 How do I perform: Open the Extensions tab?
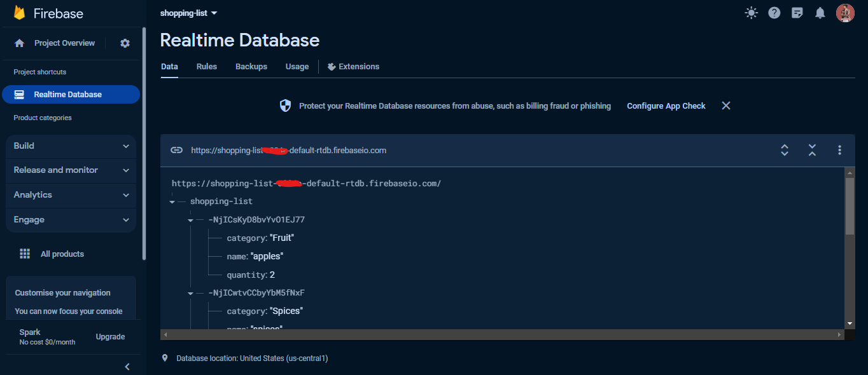click(353, 67)
